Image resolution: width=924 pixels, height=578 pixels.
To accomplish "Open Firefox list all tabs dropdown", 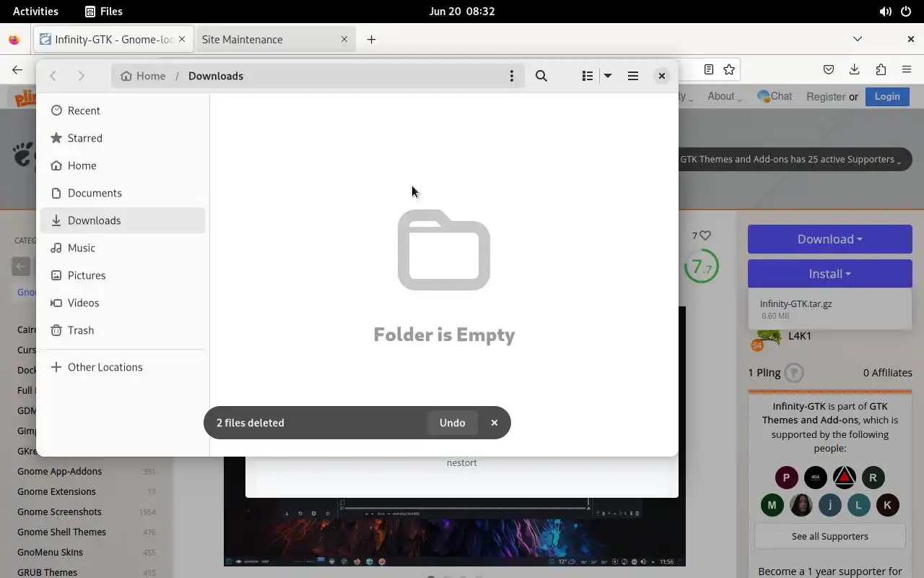I will 858,39.
